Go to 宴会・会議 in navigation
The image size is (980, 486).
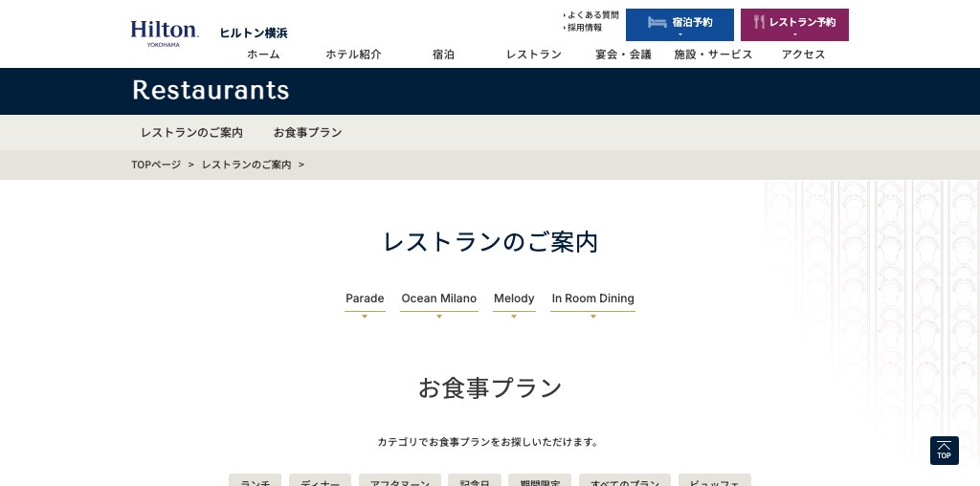tap(623, 55)
